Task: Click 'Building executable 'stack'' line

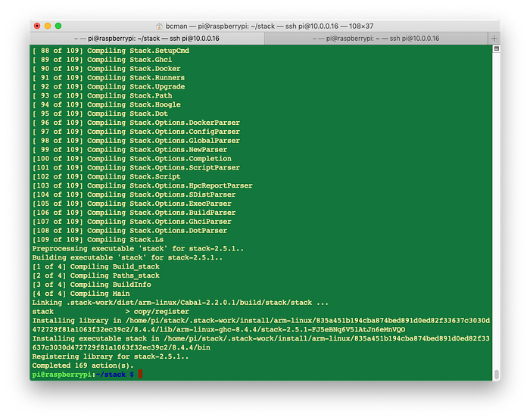Action: (128, 258)
